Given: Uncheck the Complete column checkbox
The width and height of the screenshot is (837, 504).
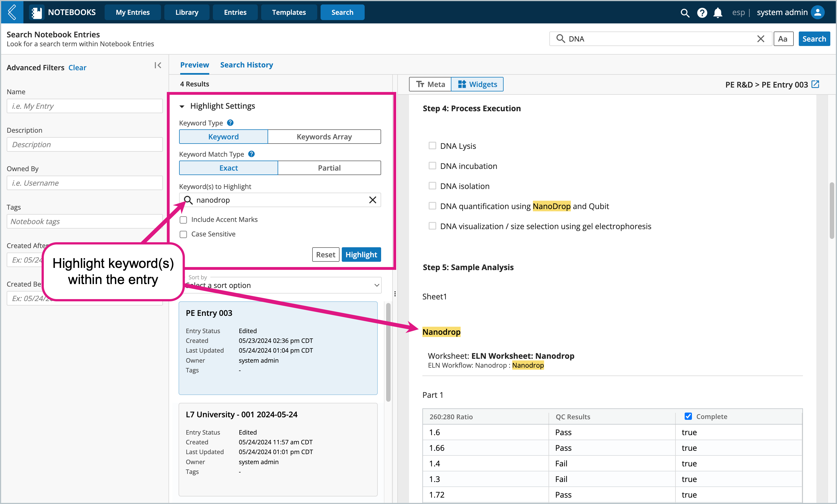Looking at the screenshot, I should pos(688,416).
